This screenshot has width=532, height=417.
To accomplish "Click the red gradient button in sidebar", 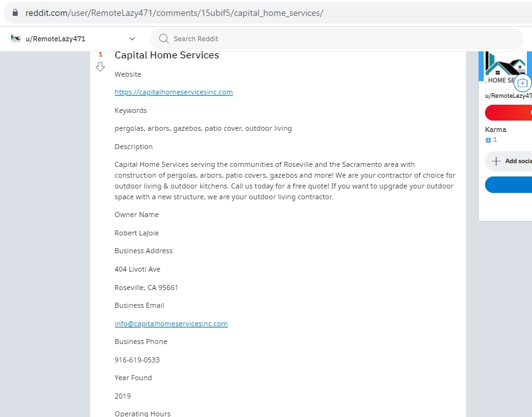I will 509,112.
